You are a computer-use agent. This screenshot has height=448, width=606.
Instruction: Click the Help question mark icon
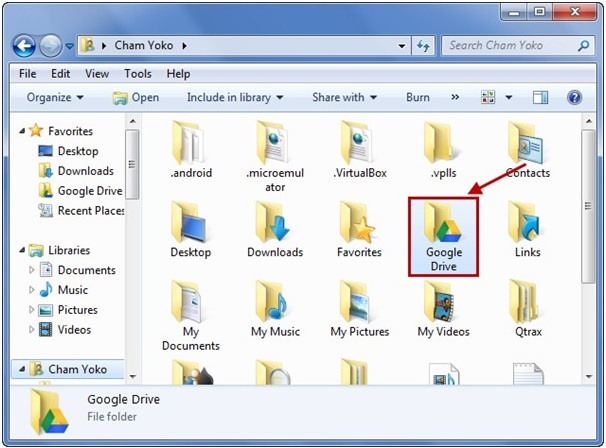point(574,97)
